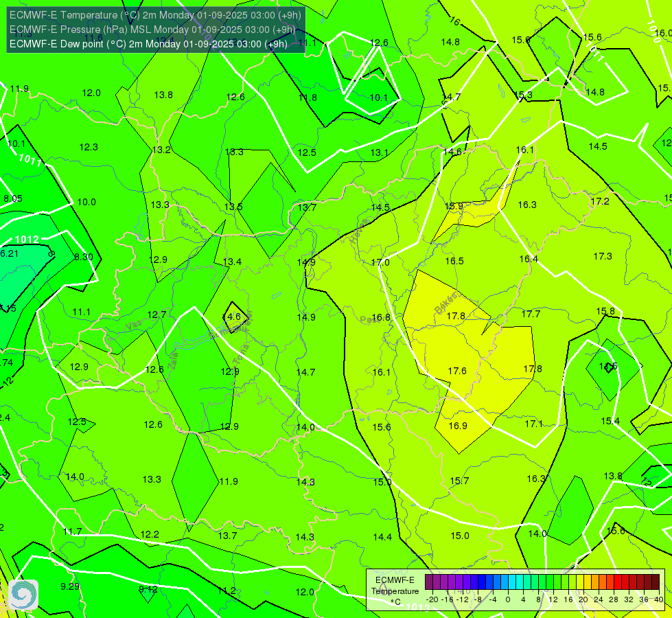672x618 pixels.
Task: Click the swirl logo icon
Action: click(x=23, y=595)
